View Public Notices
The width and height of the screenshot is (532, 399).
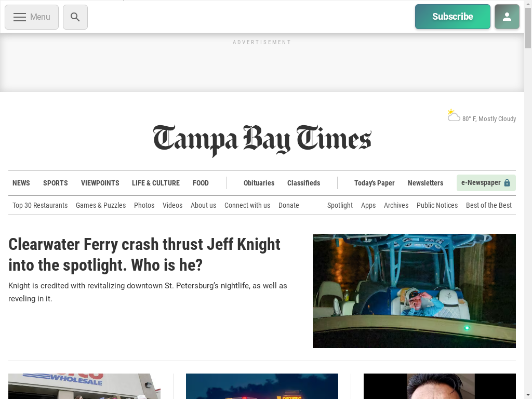[x=437, y=205]
